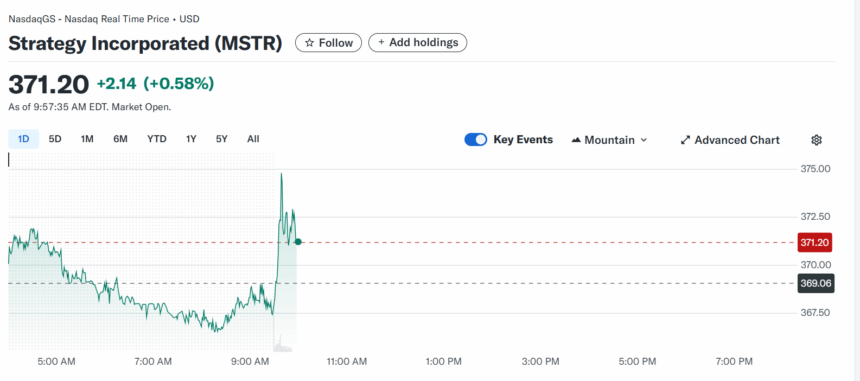Click the 371.20 main price quote

(x=48, y=84)
